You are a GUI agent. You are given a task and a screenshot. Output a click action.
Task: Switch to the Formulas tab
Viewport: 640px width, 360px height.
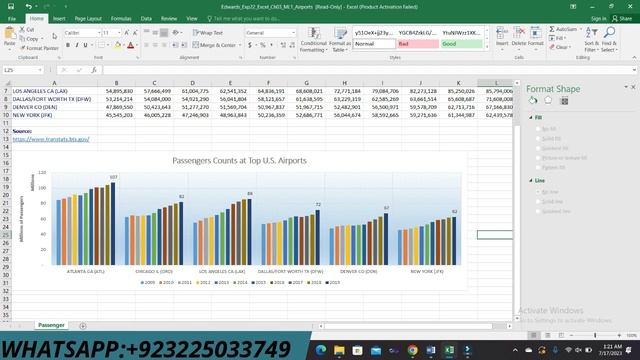click(121, 19)
